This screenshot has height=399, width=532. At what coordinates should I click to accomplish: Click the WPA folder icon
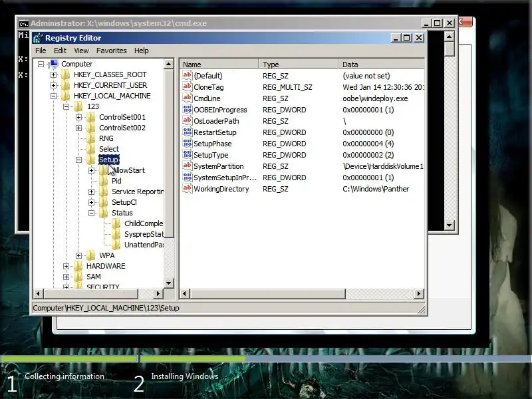91,255
